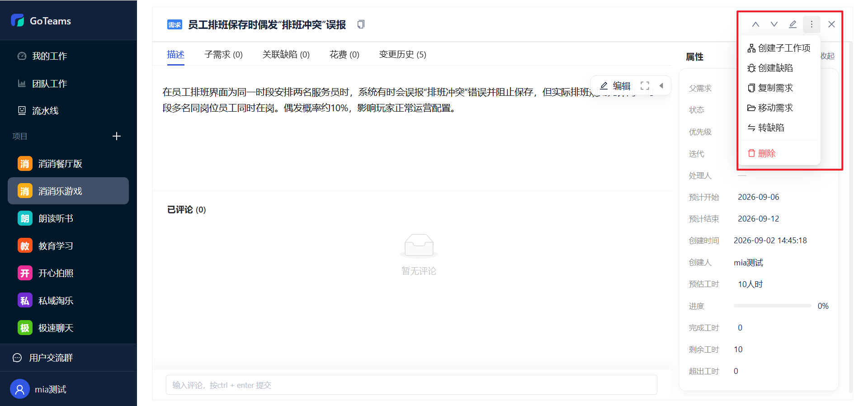Click the pencil edit icon in header
The width and height of the screenshot is (868, 406).
click(793, 24)
